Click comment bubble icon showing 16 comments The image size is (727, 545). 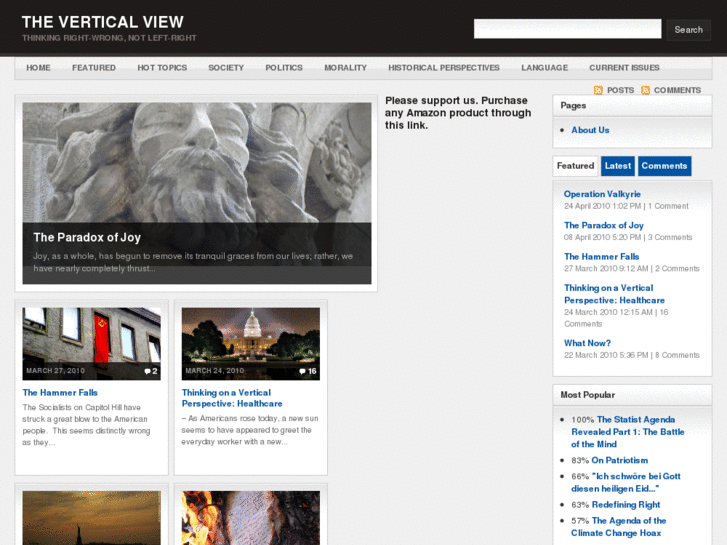pyautogui.click(x=302, y=371)
